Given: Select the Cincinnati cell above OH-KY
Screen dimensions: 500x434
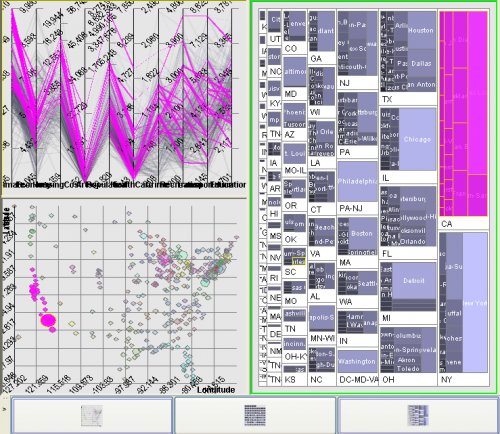Looking at the screenshot, I should (295, 343).
